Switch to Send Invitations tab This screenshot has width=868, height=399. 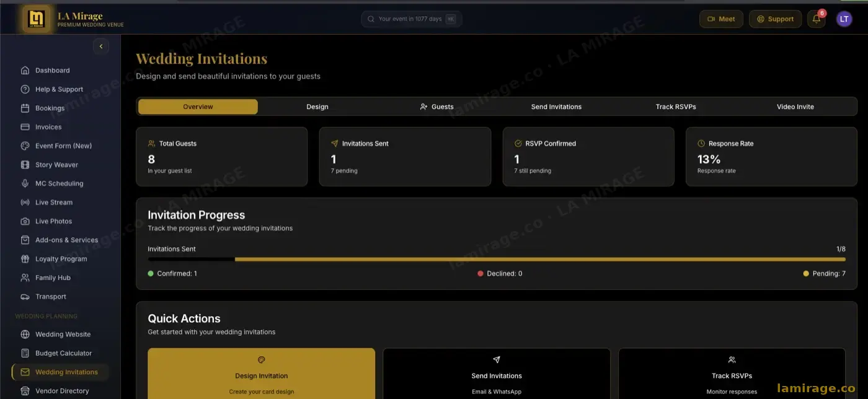pyautogui.click(x=556, y=107)
